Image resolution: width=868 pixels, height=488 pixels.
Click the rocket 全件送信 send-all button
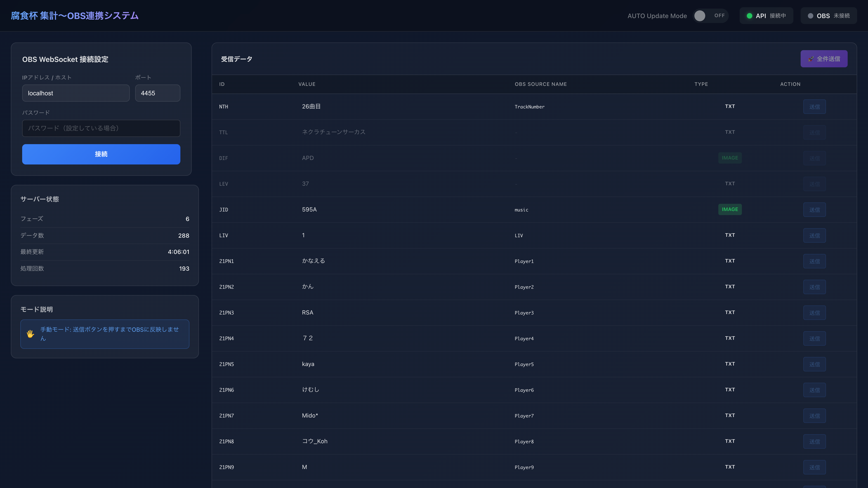point(823,59)
